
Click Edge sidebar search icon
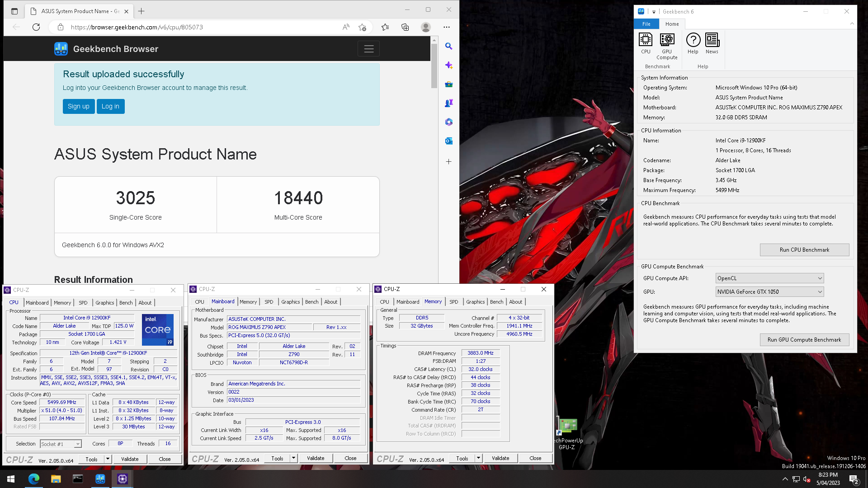tap(448, 46)
